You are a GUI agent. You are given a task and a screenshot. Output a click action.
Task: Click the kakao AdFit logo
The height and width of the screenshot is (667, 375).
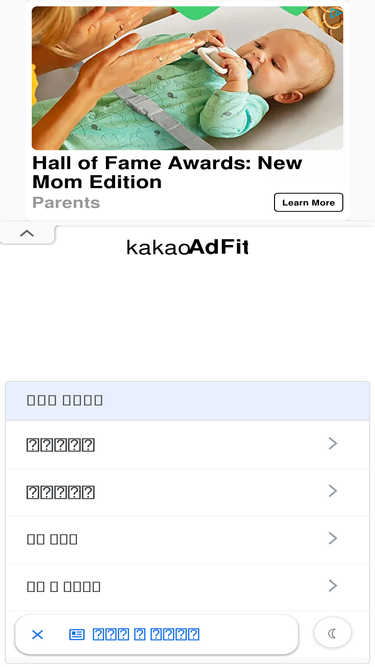(187, 247)
